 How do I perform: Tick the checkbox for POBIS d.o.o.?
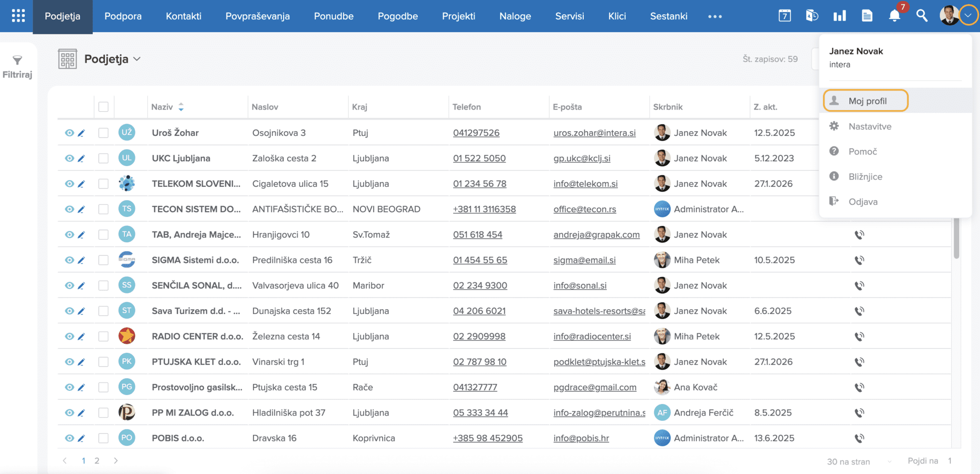pyautogui.click(x=103, y=438)
